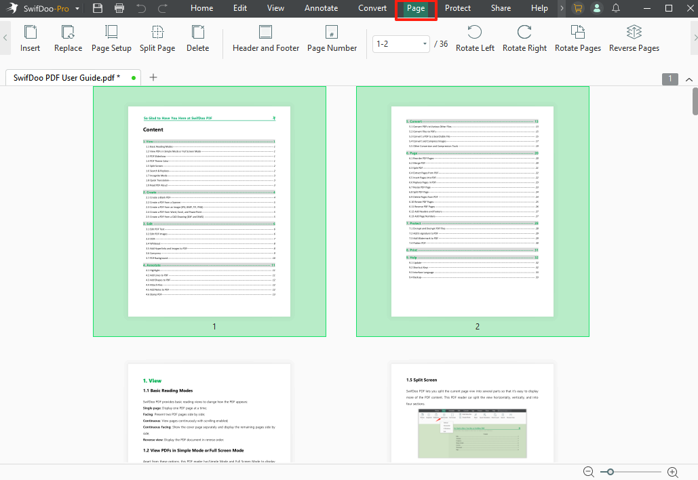Open a new tab with plus
The image size is (698, 480).
coord(153,77)
